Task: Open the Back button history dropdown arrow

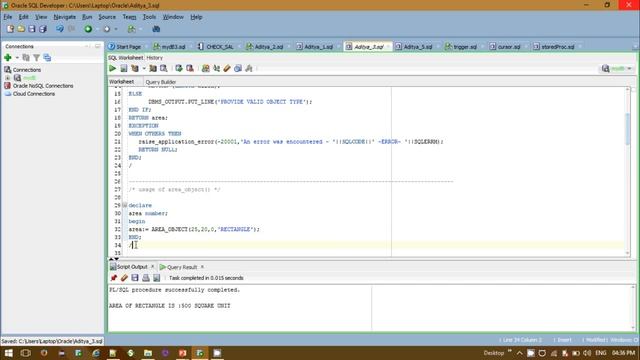Action: click(x=97, y=29)
